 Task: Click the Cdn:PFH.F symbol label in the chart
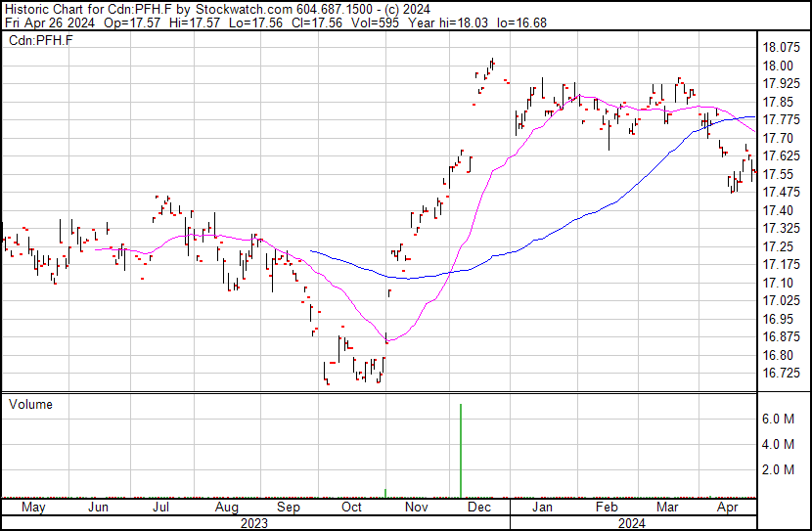click(x=41, y=40)
